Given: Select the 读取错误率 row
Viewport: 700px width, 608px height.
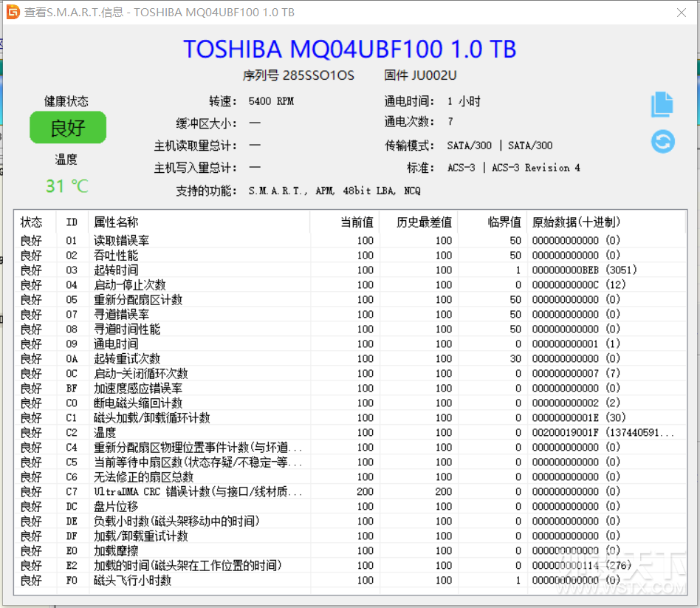Looking at the screenshot, I should (351, 241).
